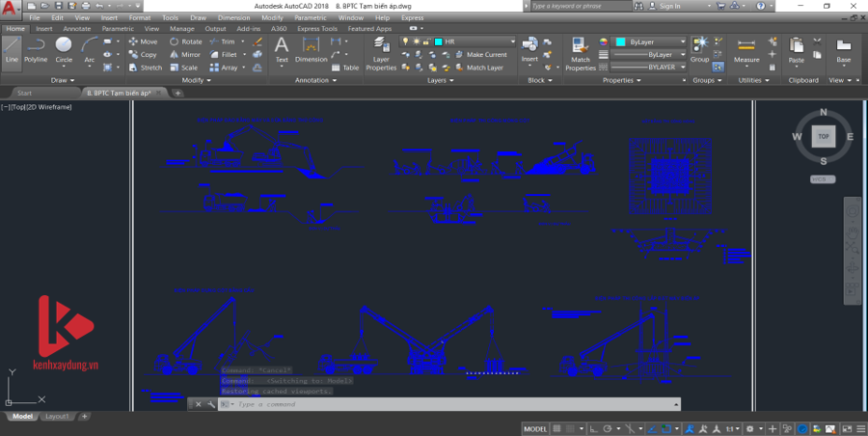Click the Circle tool icon
Viewport: 868px width, 436px height.
click(x=64, y=50)
